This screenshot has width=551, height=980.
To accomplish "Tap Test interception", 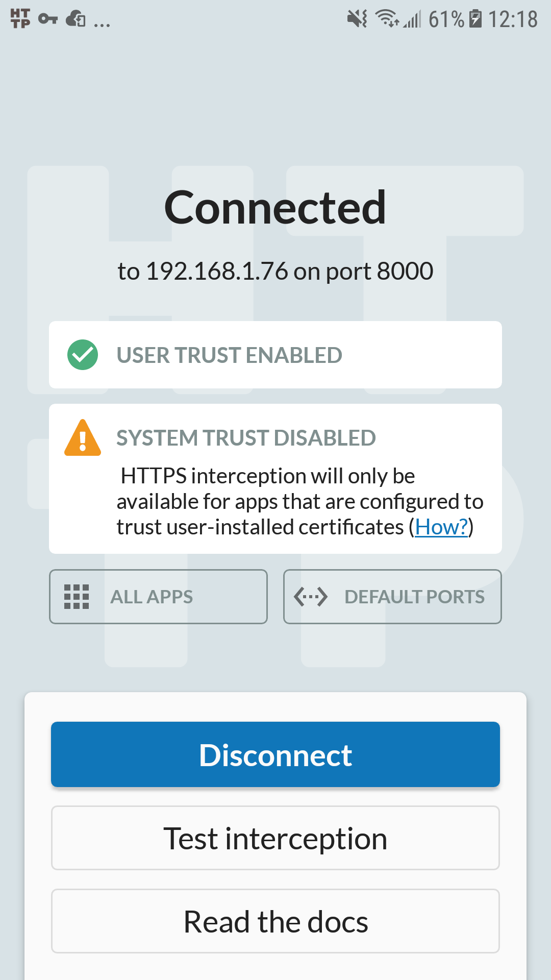I will pos(275,838).
